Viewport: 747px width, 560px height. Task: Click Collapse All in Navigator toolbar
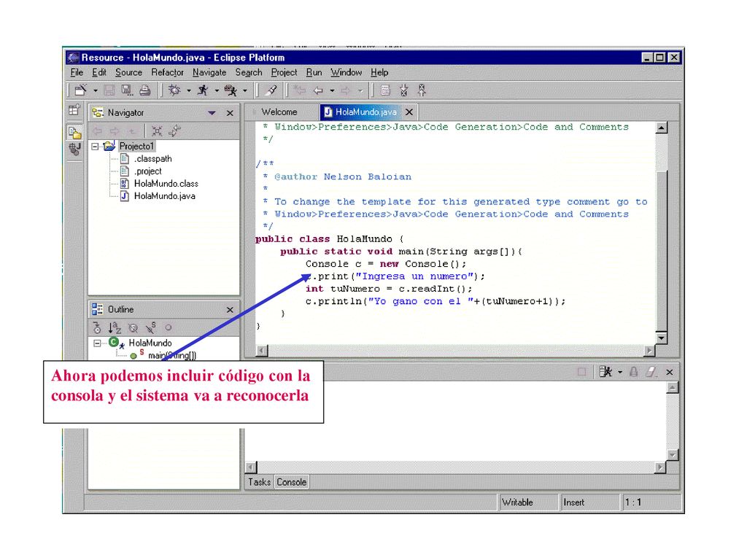click(x=157, y=131)
